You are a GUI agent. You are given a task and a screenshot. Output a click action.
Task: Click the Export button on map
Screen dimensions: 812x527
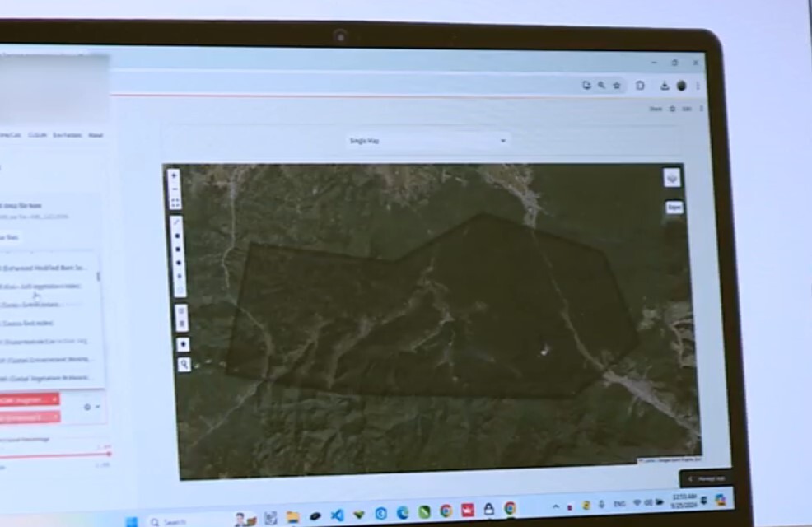(x=674, y=208)
